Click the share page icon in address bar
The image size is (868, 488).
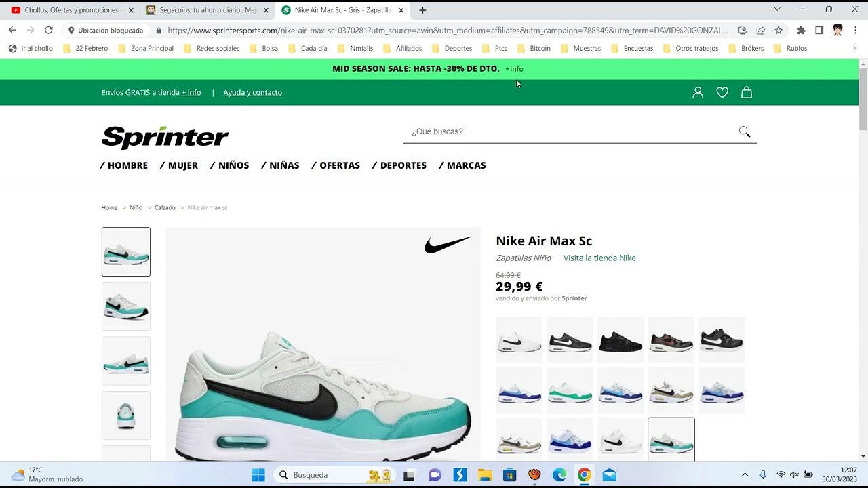[760, 30]
